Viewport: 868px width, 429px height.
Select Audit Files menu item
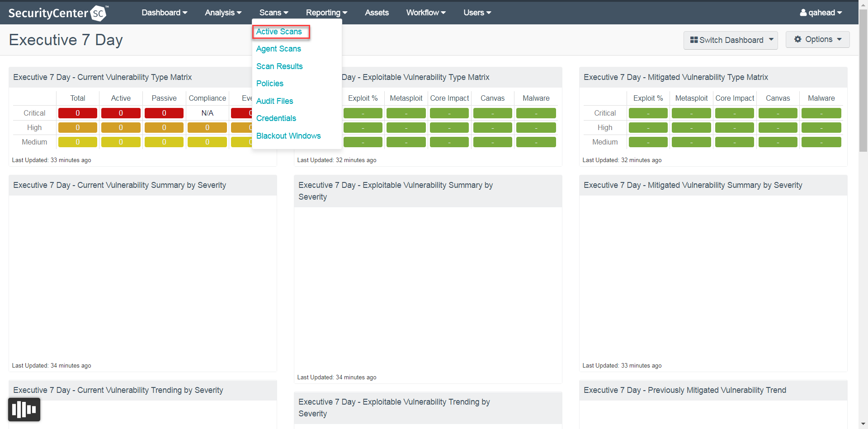click(x=274, y=101)
